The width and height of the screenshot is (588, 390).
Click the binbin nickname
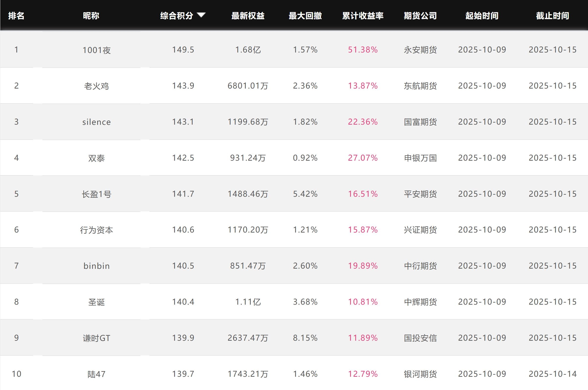(x=96, y=266)
